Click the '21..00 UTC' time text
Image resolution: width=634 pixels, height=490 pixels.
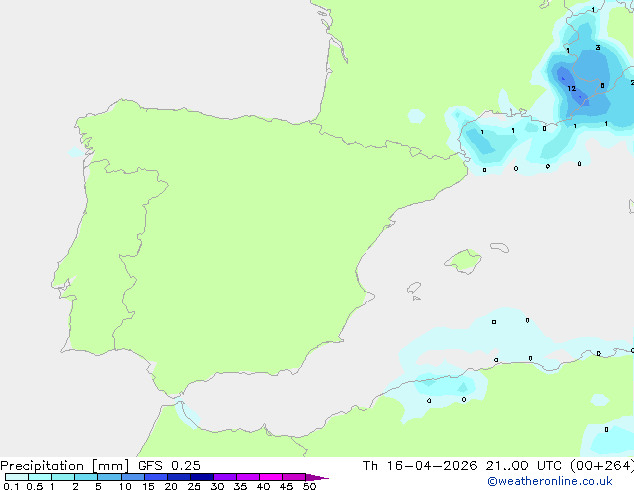point(524,466)
